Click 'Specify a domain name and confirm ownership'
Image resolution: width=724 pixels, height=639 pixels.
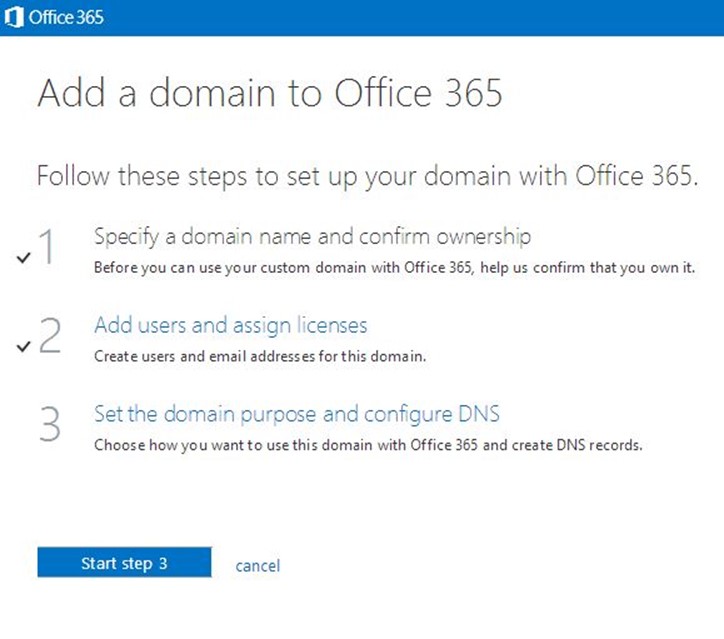[313, 237]
